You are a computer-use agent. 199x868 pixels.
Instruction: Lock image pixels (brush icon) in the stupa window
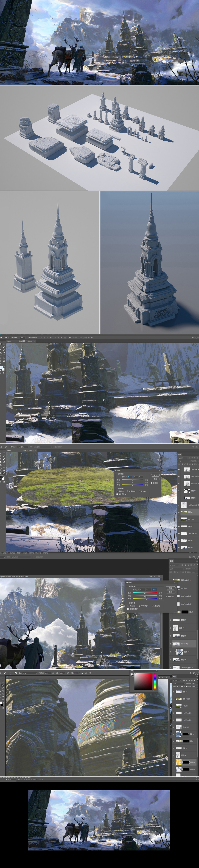tap(180, 686)
